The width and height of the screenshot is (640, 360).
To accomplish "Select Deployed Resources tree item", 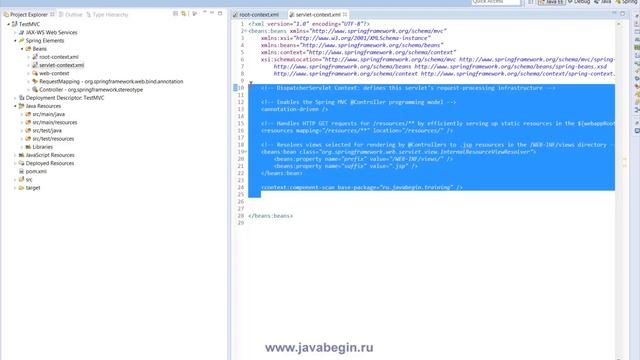I will [x=50, y=163].
